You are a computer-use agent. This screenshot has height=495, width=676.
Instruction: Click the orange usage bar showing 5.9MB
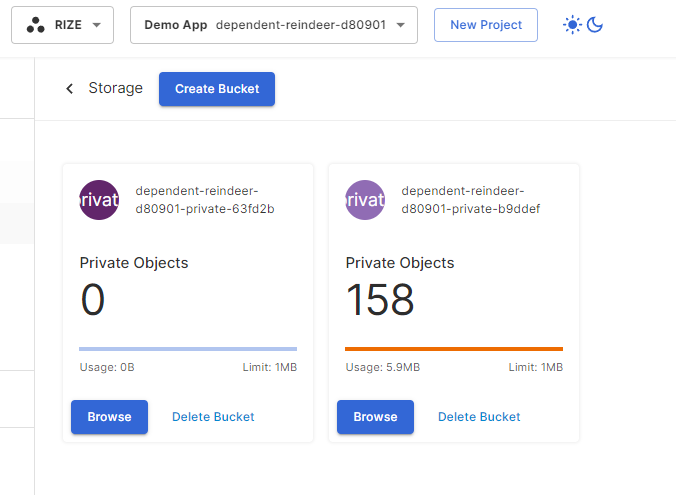454,349
